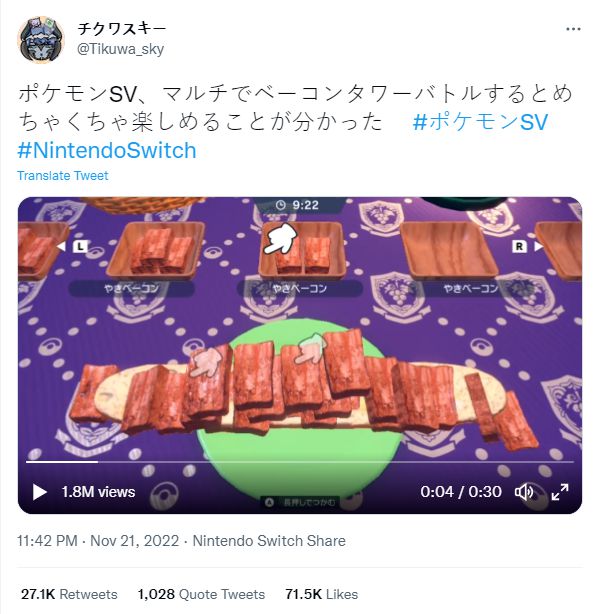Play the video with the play button

click(40, 492)
